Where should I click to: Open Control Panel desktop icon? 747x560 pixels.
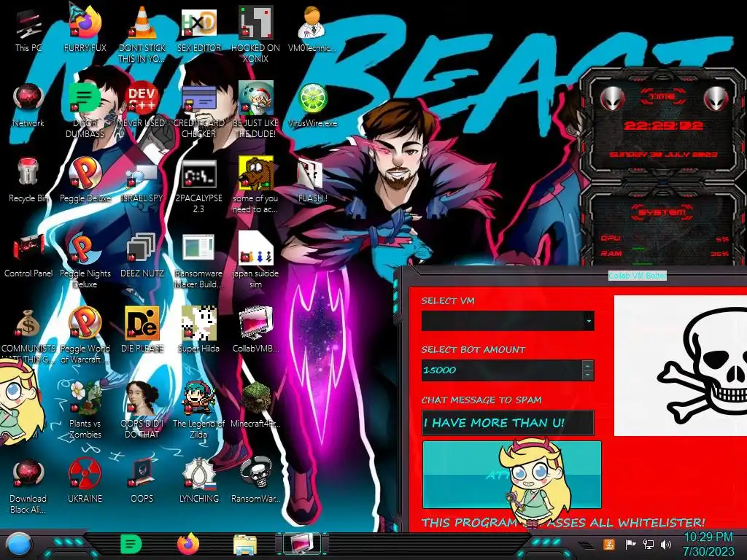click(x=28, y=255)
